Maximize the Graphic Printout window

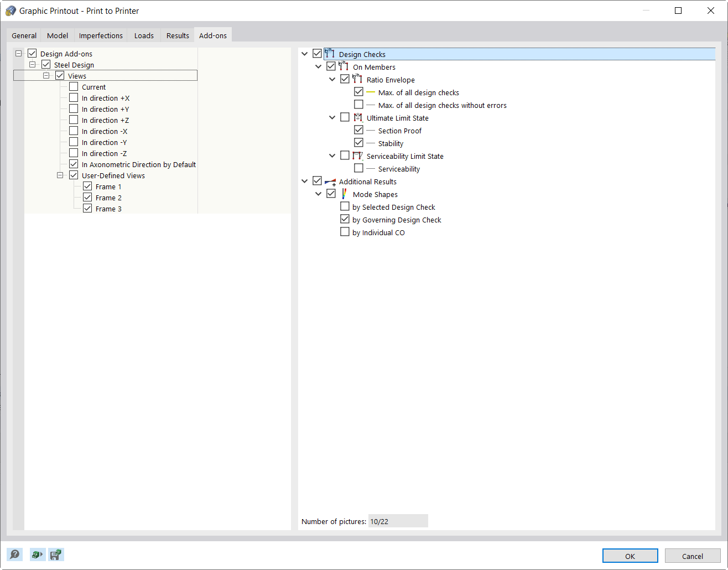tap(678, 11)
